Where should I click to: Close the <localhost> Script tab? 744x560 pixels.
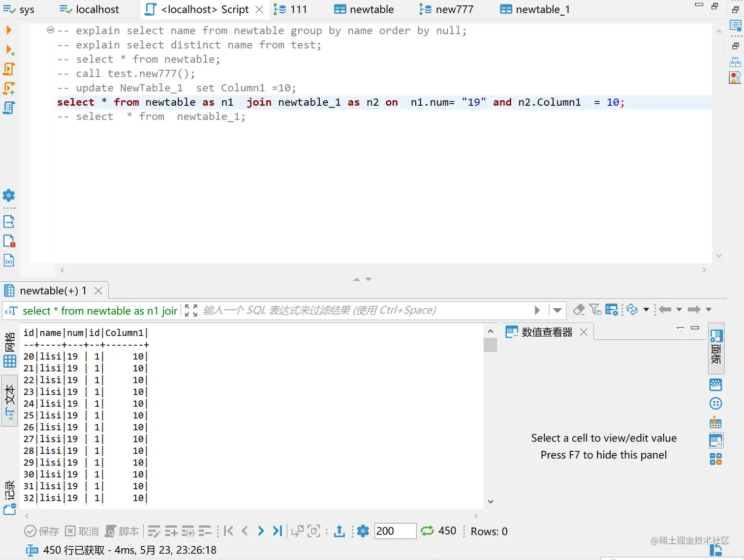pos(259,9)
